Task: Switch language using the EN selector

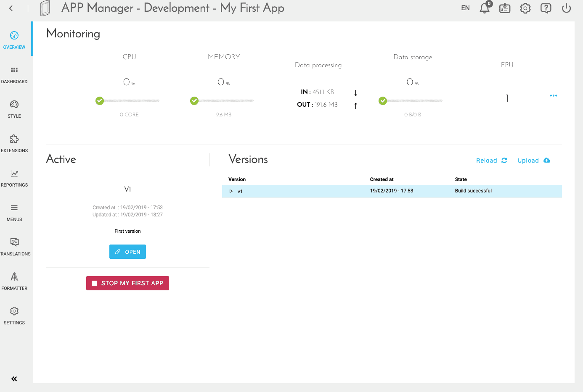Action: 465,8
